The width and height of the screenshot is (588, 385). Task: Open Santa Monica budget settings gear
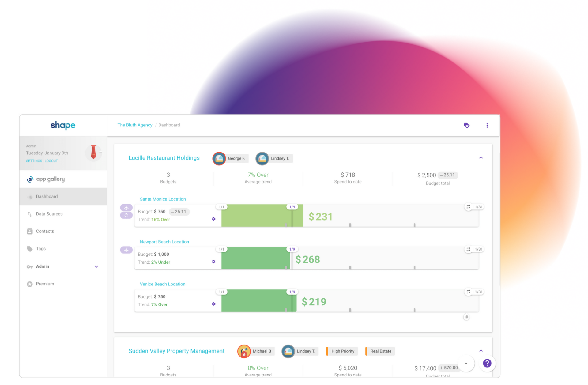pos(214,219)
